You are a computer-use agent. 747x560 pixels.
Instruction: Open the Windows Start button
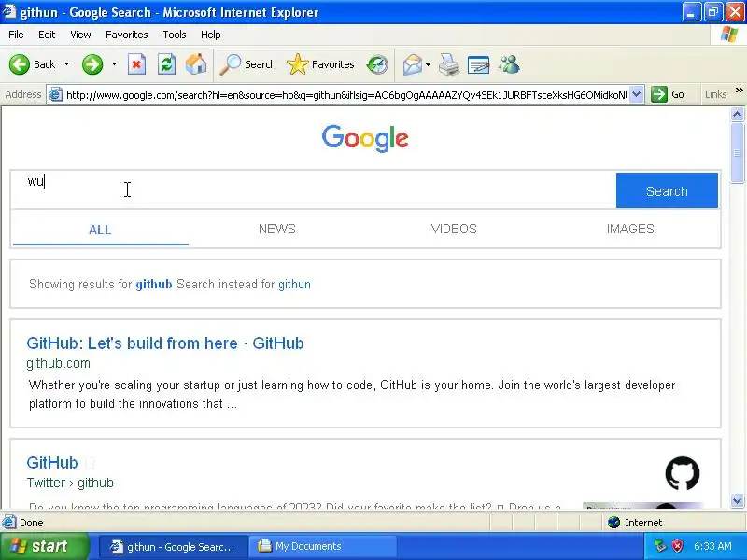coord(43,546)
